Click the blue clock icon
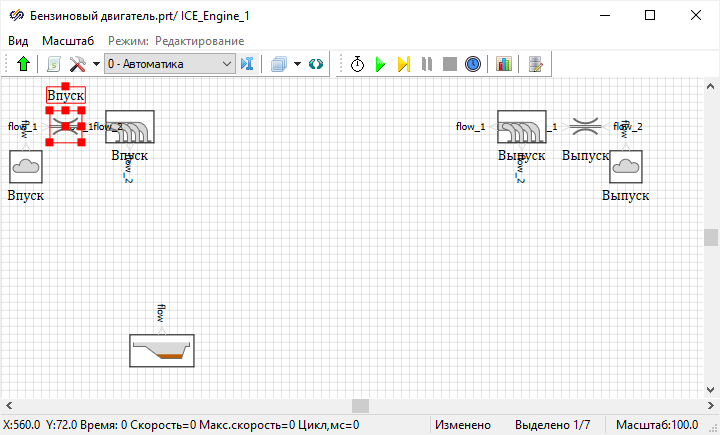Screen dimensions: 720x435 coord(473,64)
